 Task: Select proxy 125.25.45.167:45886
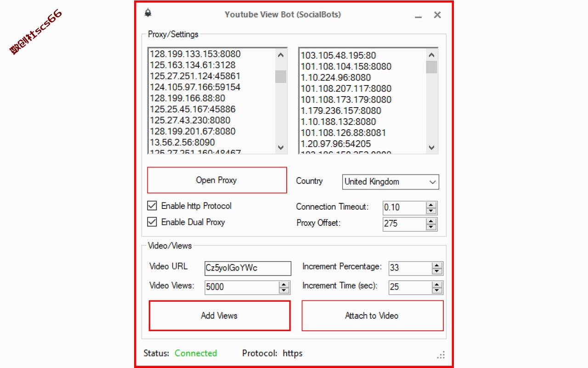click(192, 109)
